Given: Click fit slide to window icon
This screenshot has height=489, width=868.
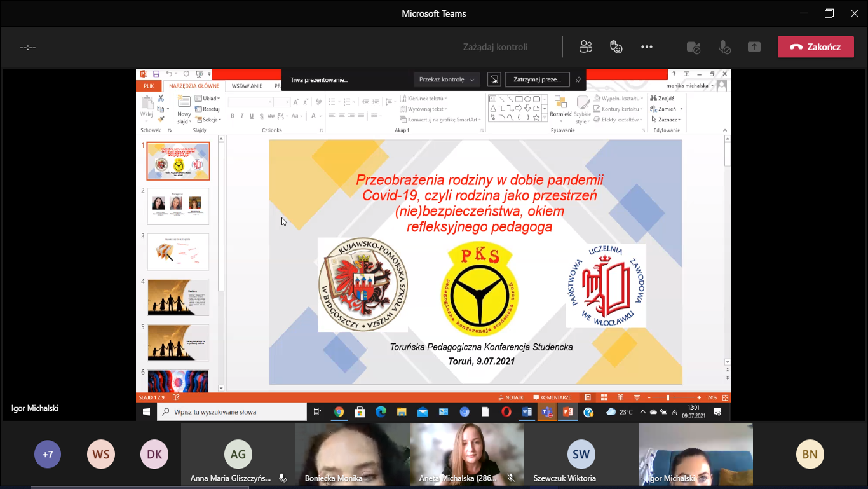Looking at the screenshot, I should pyautogui.click(x=725, y=397).
